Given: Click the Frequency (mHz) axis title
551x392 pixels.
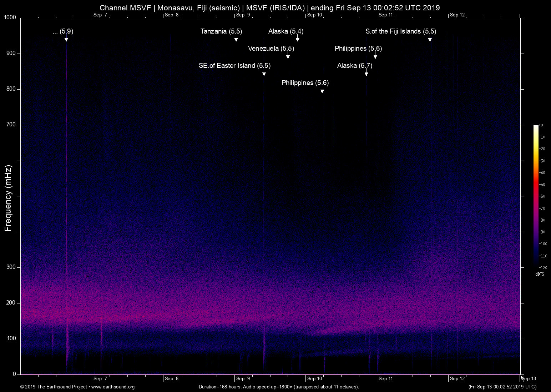Looking at the screenshot, I should click(8, 198).
